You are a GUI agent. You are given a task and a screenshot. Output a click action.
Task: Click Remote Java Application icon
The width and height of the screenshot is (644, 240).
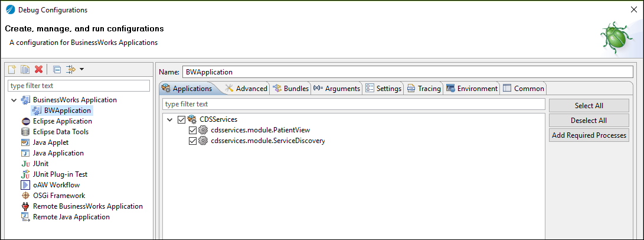25,217
